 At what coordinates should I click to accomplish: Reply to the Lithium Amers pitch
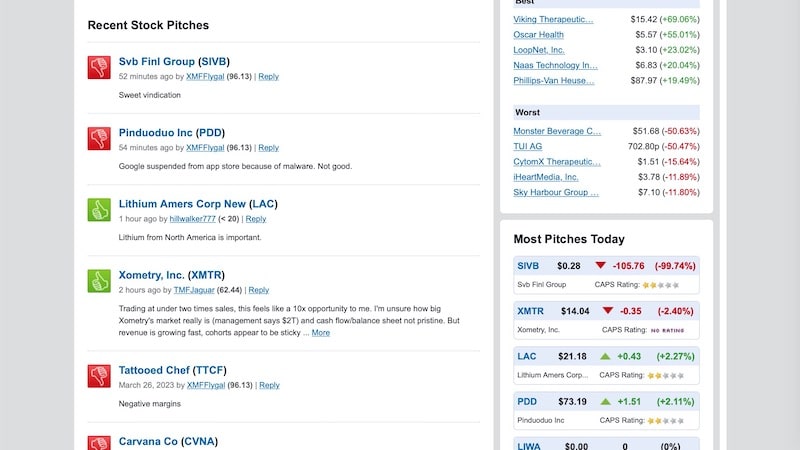coord(256,219)
